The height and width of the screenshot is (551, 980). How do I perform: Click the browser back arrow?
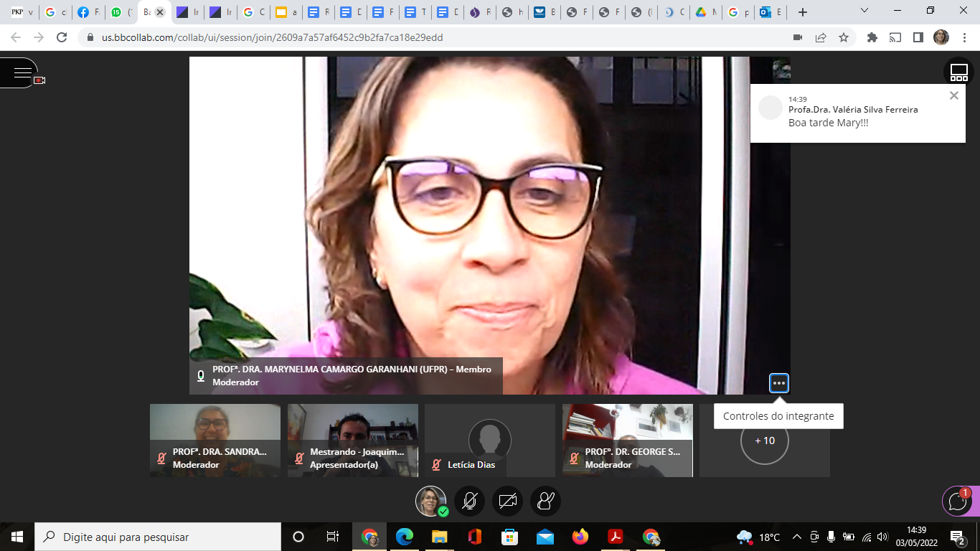[x=16, y=37]
